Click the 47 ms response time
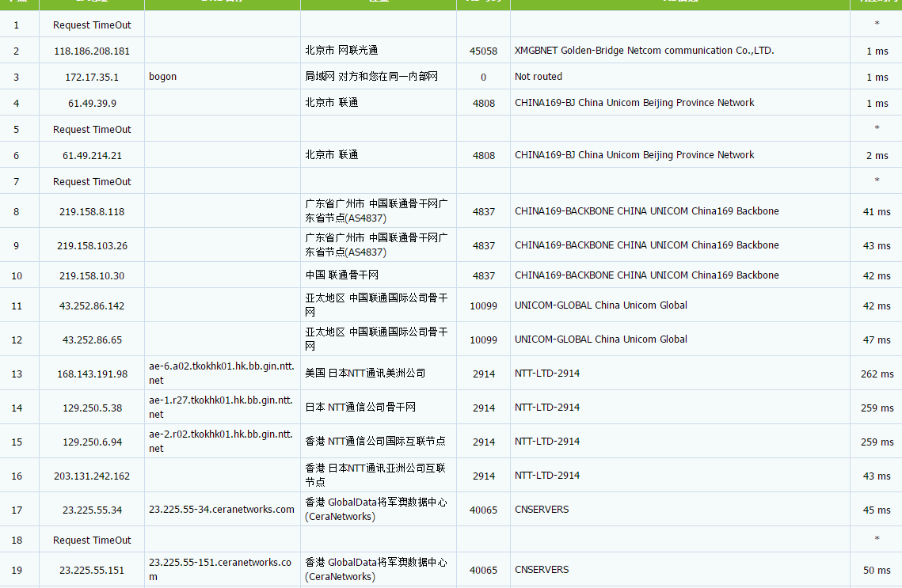 click(x=877, y=340)
